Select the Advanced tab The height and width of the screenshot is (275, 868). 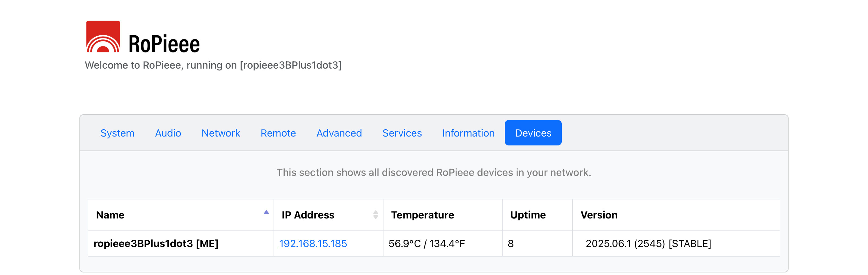click(x=339, y=133)
